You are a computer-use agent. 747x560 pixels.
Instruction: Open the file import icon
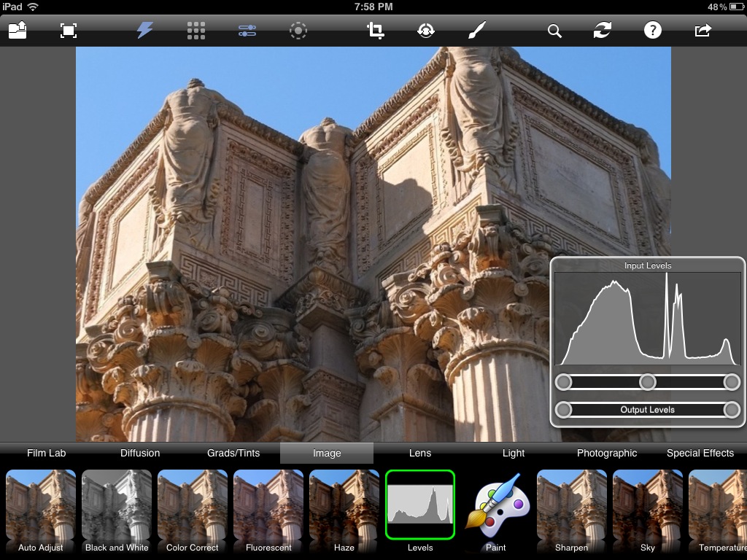click(18, 31)
